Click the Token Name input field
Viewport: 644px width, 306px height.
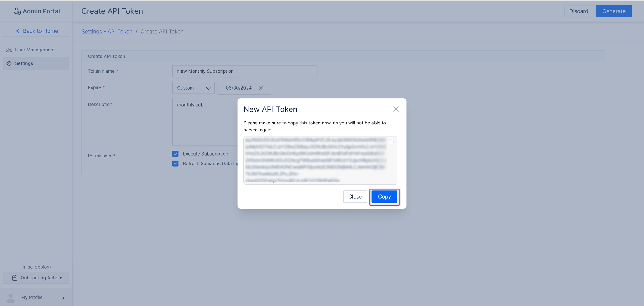[x=245, y=71]
